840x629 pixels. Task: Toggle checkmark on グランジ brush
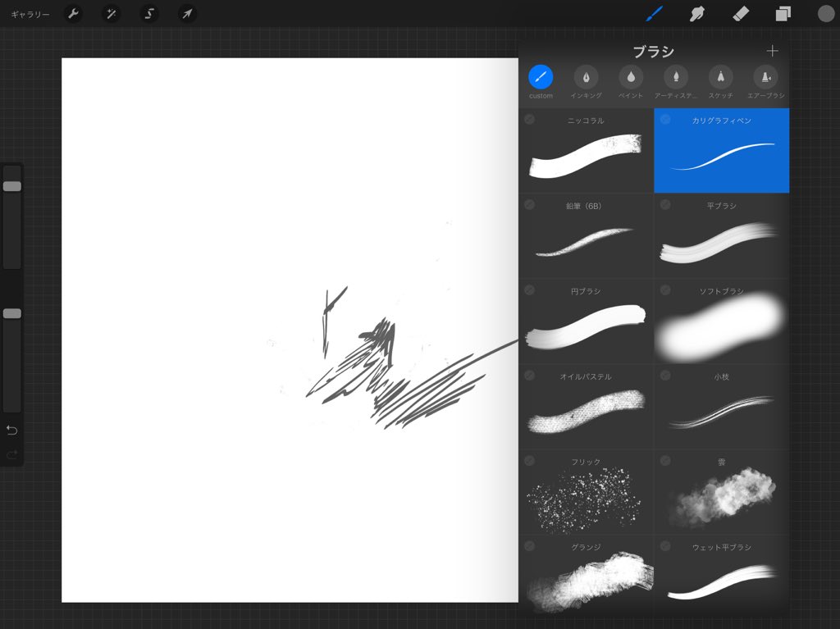click(x=529, y=546)
